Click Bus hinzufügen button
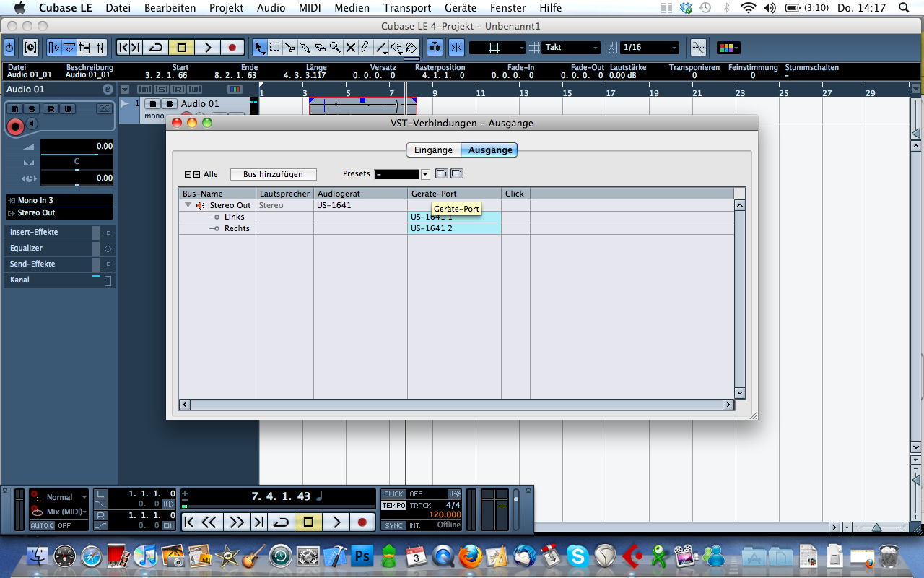 point(274,174)
